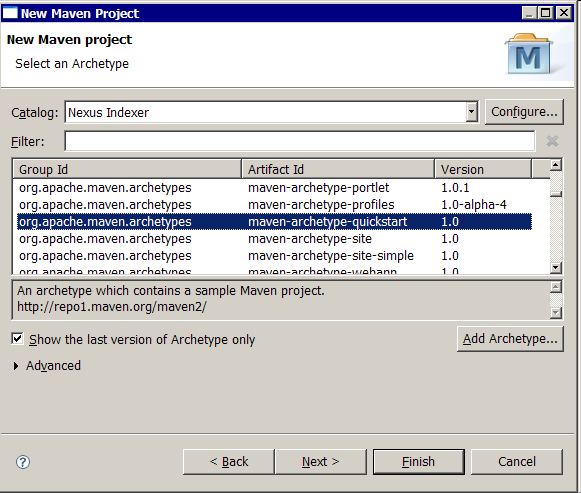Sort by the Version column header
This screenshot has height=493, width=581.
click(x=483, y=169)
